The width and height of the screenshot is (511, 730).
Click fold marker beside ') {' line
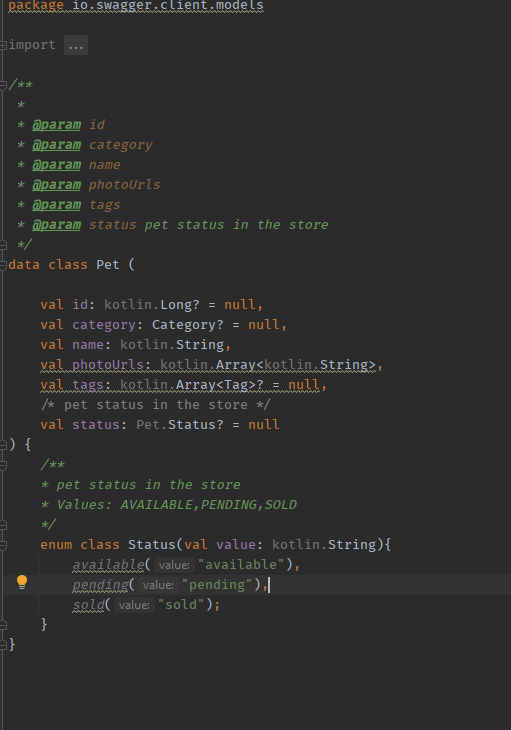click(x=3, y=445)
